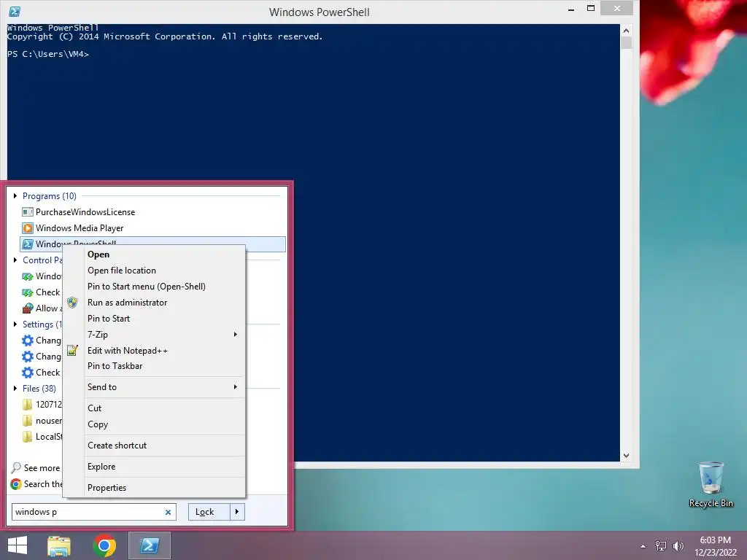The height and width of the screenshot is (560, 747).
Task: Click the See more results link
Action: 42,468
